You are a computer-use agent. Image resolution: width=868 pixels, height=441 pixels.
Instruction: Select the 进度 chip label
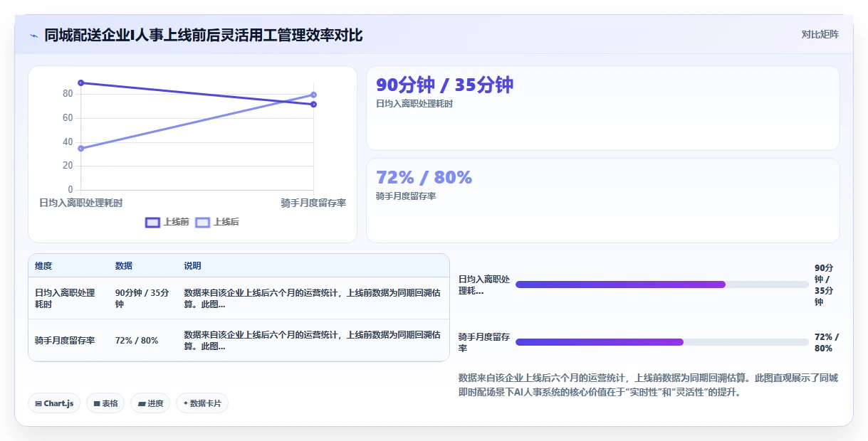pos(155,403)
